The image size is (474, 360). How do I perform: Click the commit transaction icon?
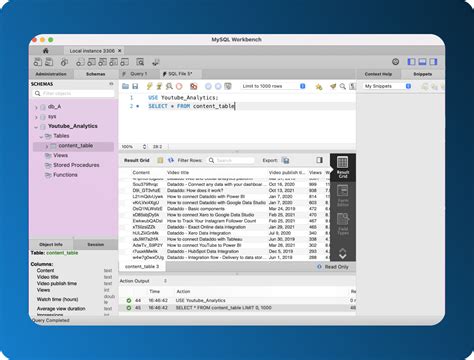208,86
